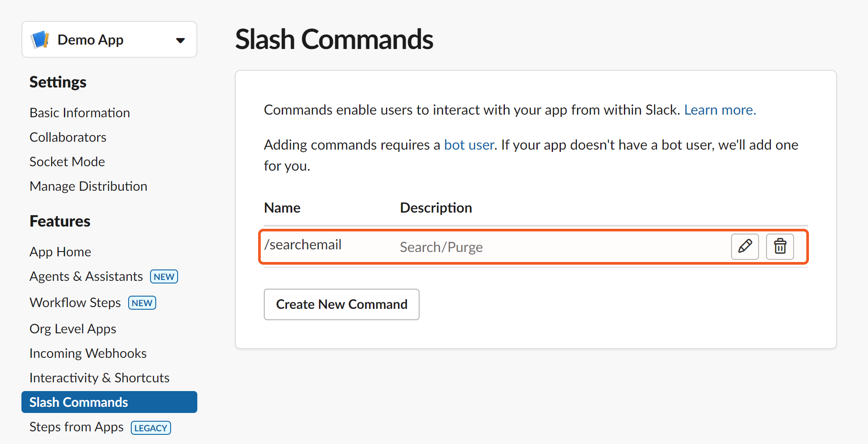Screen dimensions: 868x444
Task: Go to Collaborators in sidebar
Action: [x=68, y=137]
